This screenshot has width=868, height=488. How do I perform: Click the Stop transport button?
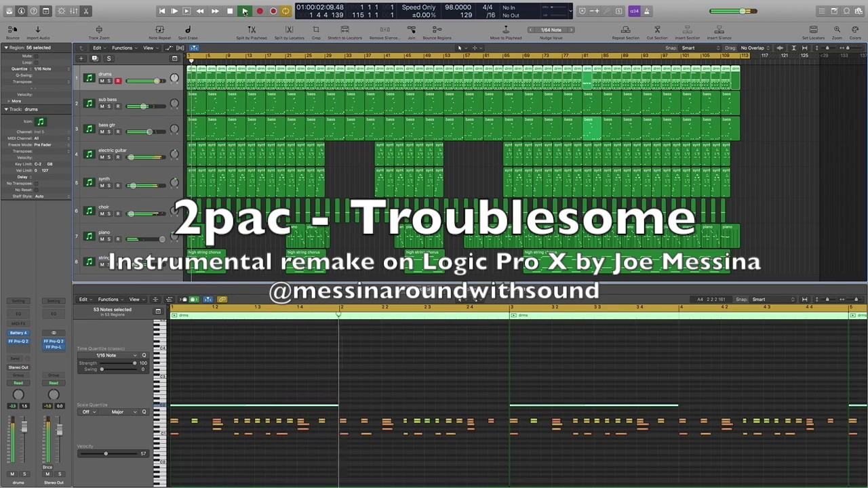(230, 11)
